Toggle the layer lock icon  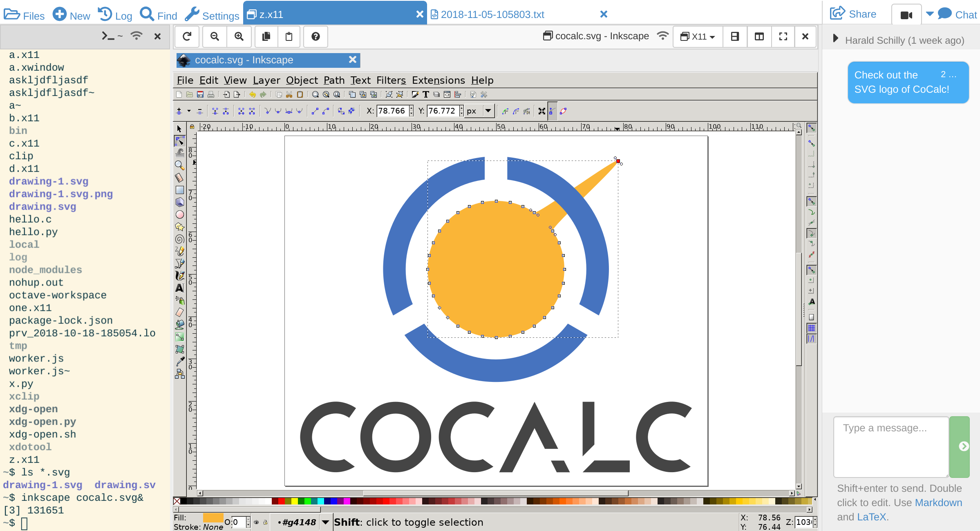[265, 522]
